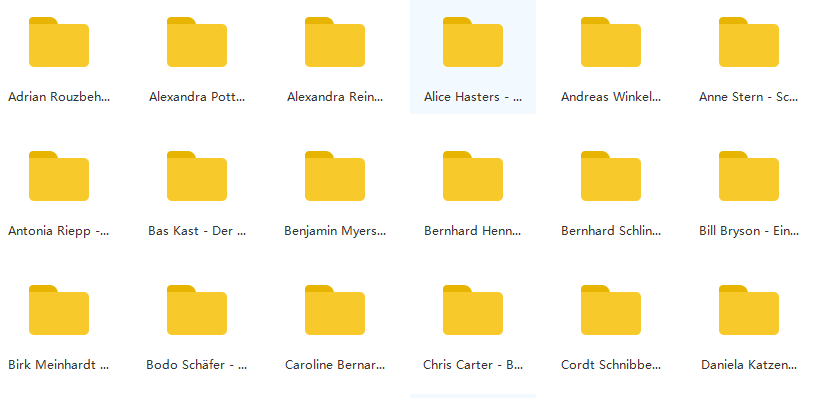Select the Adrian Rouzbeh folder icon
The height and width of the screenshot is (398, 819).
tap(58, 42)
